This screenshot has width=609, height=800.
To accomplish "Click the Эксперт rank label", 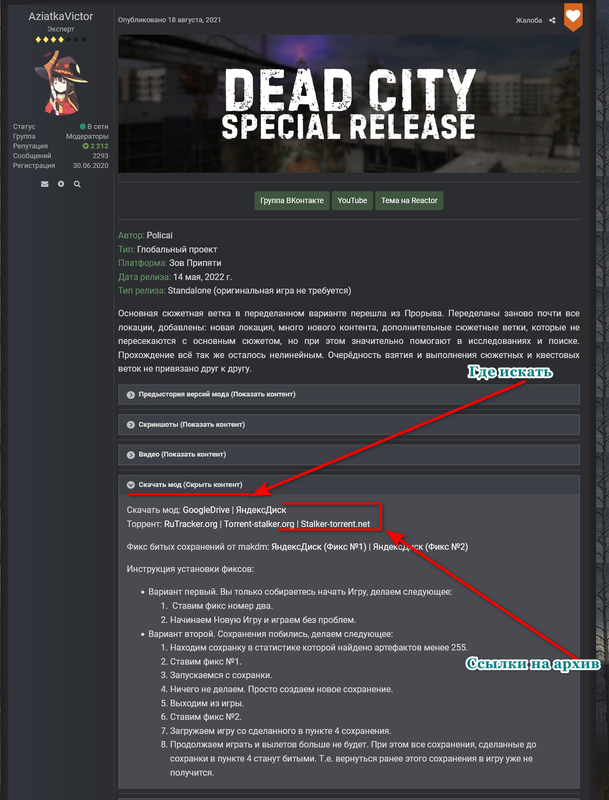I will (61, 29).
